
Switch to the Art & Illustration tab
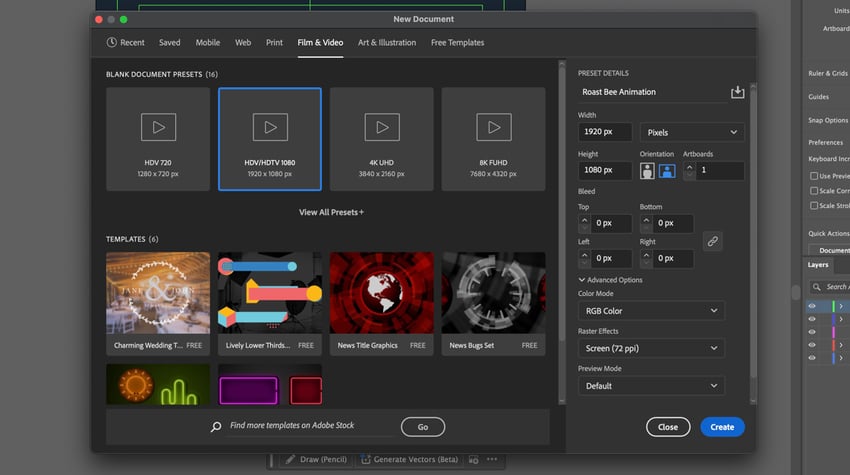click(387, 42)
